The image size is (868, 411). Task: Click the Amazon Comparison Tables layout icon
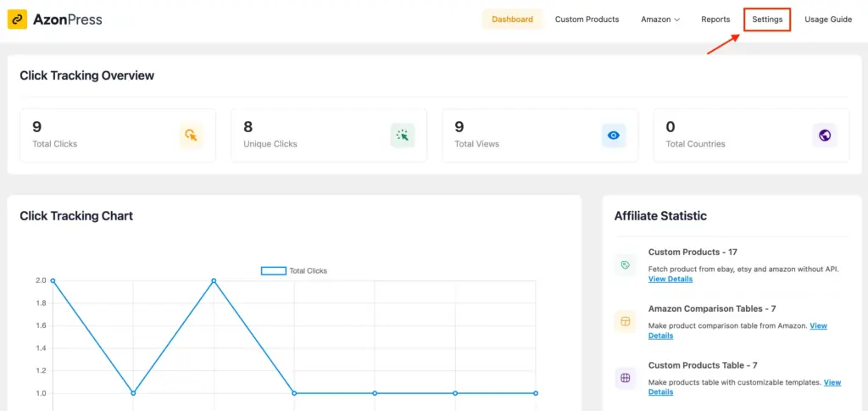(626, 322)
